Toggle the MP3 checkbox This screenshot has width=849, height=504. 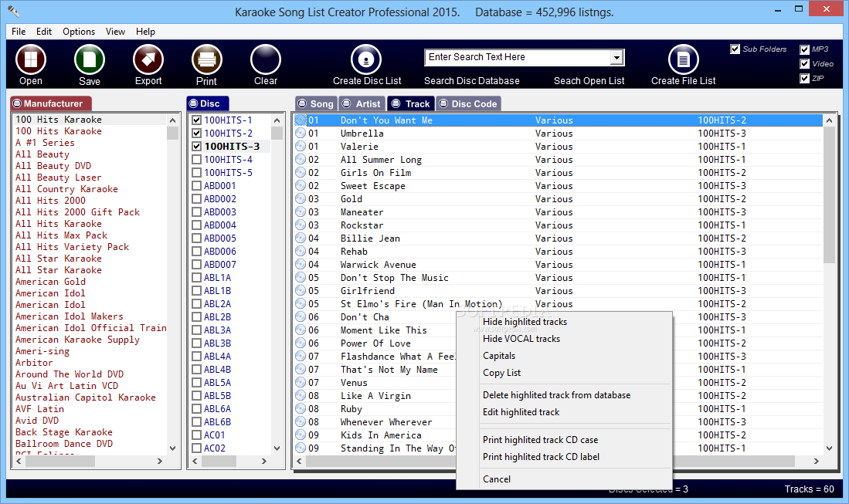coord(805,49)
